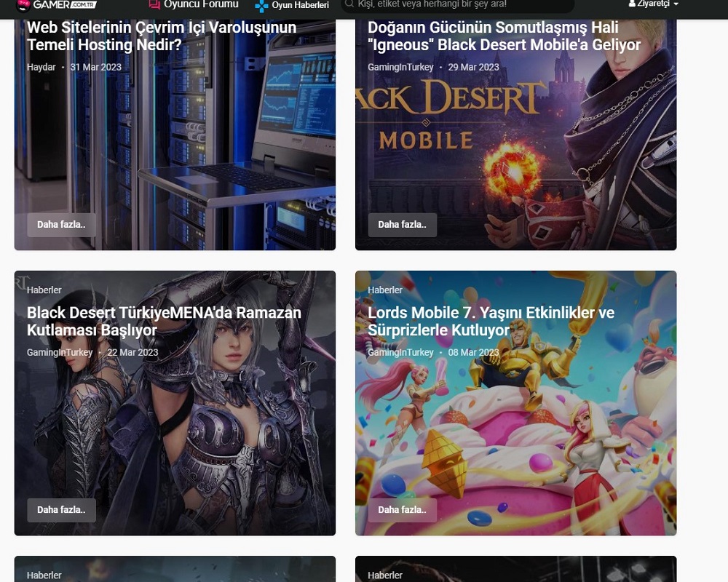The width and height of the screenshot is (728, 582).
Task: Click the 31 Mar 2023 date
Action: click(x=95, y=68)
